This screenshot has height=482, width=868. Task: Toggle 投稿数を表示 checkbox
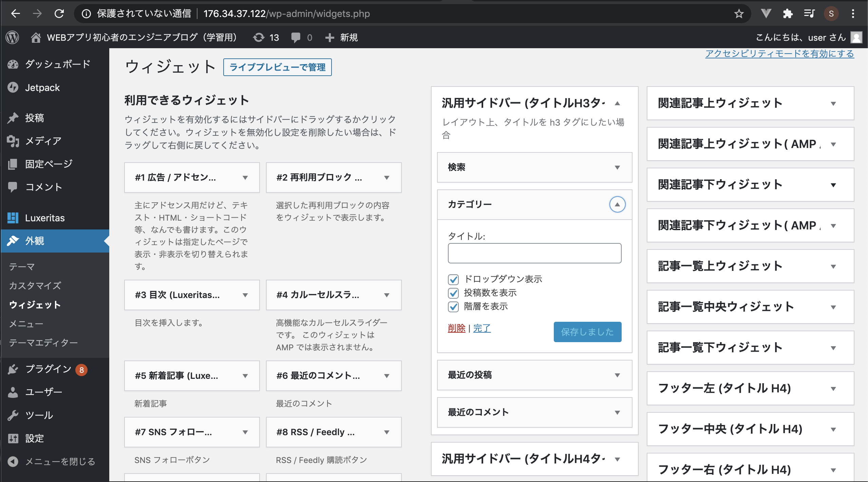click(x=453, y=293)
